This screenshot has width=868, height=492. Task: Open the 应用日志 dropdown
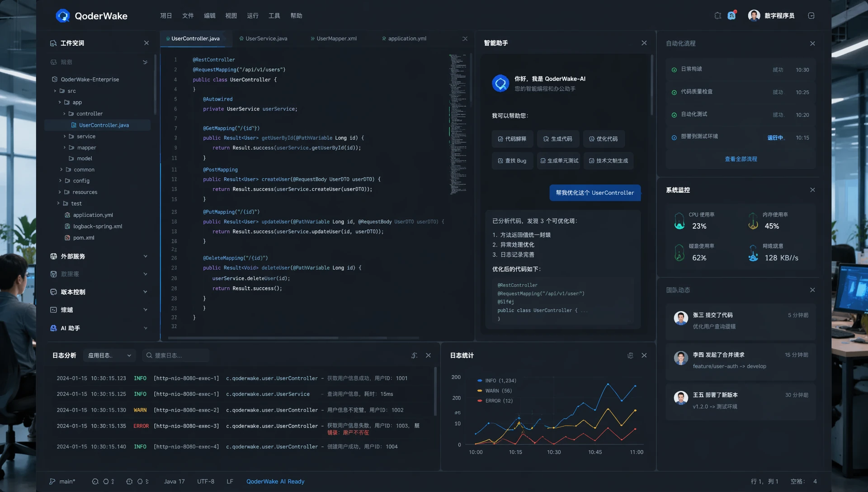click(x=109, y=355)
